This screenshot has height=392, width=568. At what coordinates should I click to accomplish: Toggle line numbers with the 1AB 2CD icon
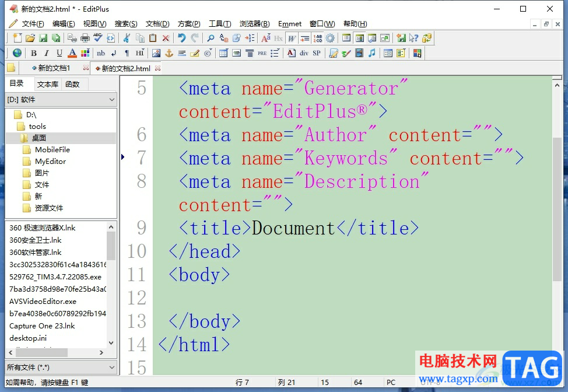318,38
